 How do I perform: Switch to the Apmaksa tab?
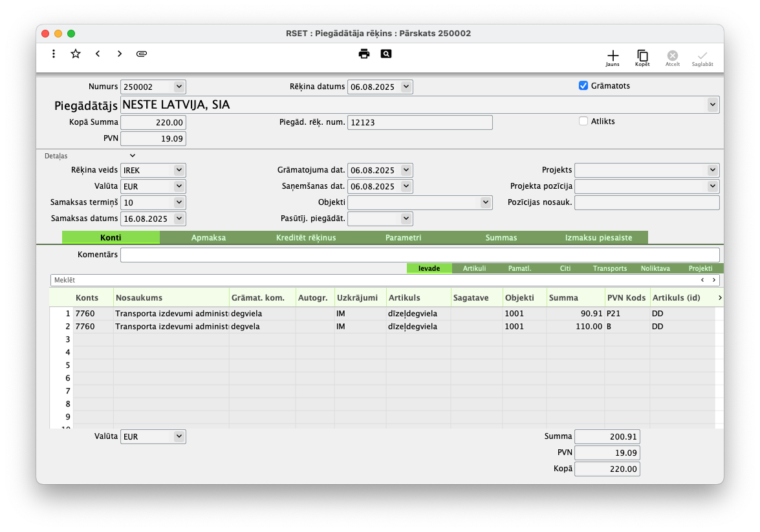208,238
